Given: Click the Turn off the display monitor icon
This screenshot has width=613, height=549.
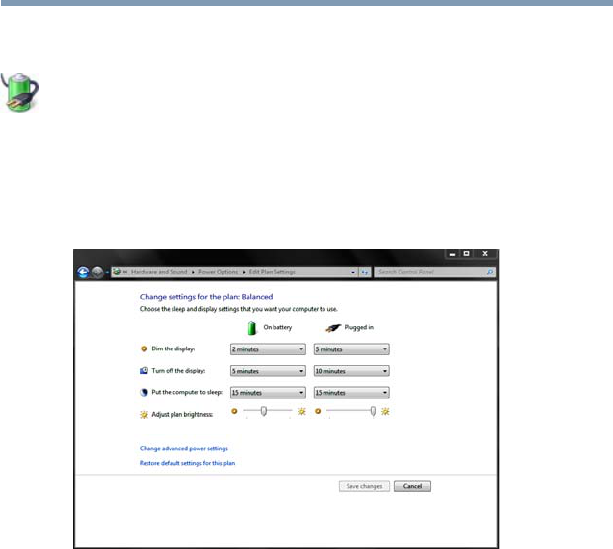Looking at the screenshot, I should coord(144,370).
